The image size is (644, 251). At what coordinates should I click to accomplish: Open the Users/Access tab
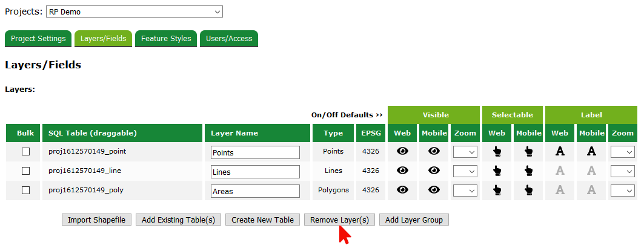(229, 39)
